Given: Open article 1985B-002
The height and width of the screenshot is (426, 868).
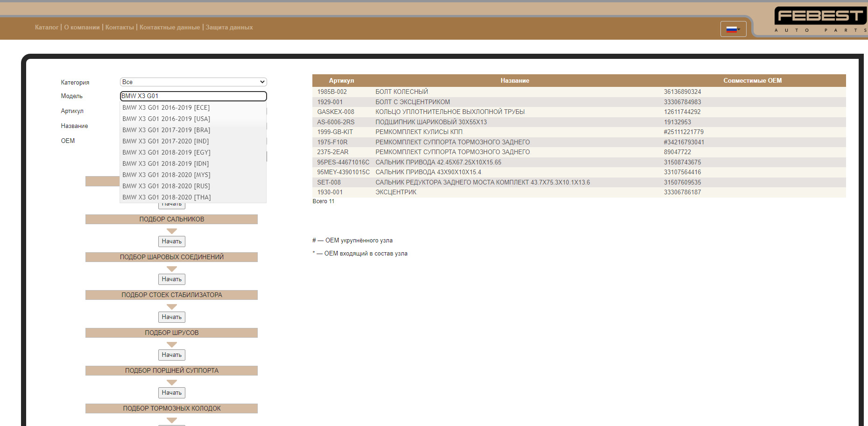Looking at the screenshot, I should tap(332, 92).
